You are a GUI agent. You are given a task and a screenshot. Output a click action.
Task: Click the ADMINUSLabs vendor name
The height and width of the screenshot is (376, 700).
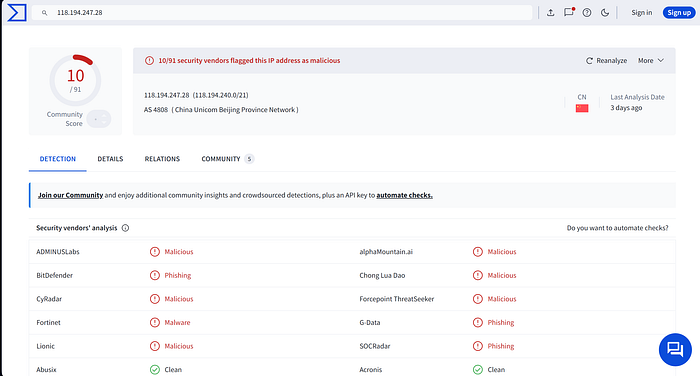click(58, 252)
